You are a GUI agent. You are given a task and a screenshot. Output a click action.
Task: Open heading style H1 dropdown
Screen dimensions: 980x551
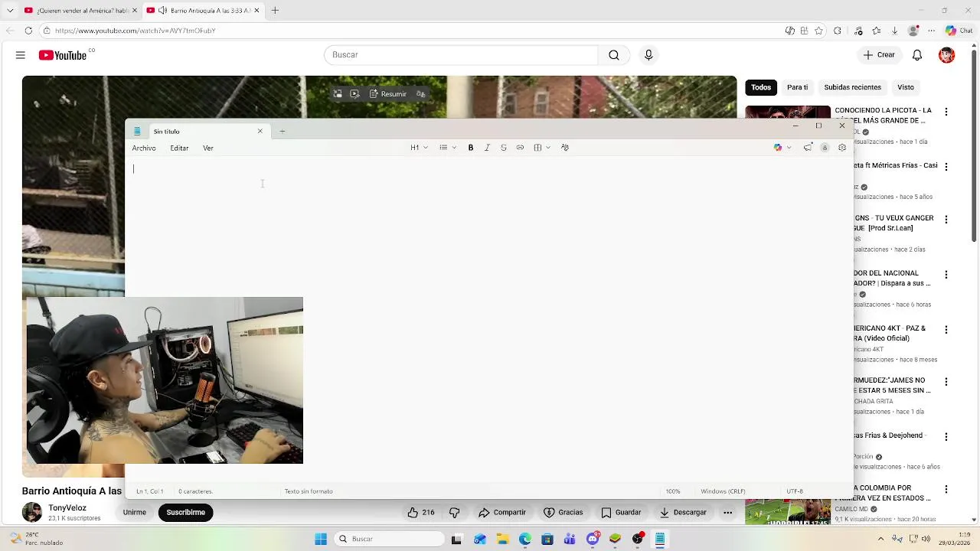(x=419, y=148)
